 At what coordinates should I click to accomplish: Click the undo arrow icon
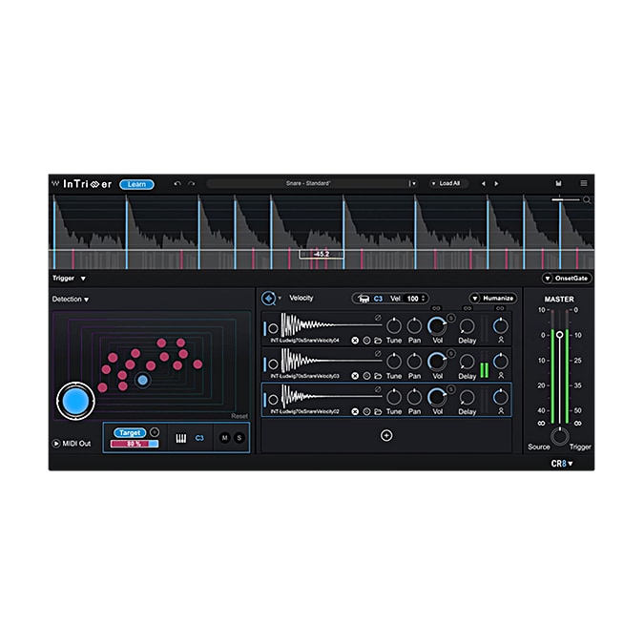click(177, 183)
